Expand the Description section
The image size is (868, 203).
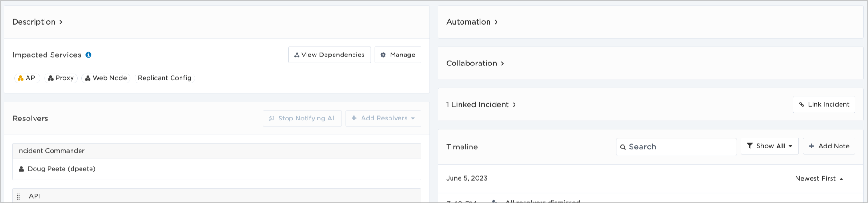[x=37, y=22]
